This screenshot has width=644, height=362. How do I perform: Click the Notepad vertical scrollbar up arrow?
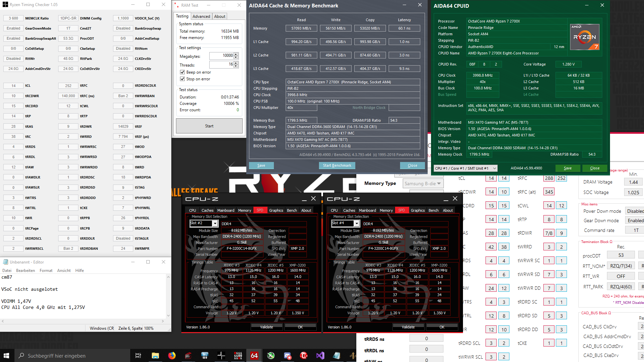tap(169, 277)
